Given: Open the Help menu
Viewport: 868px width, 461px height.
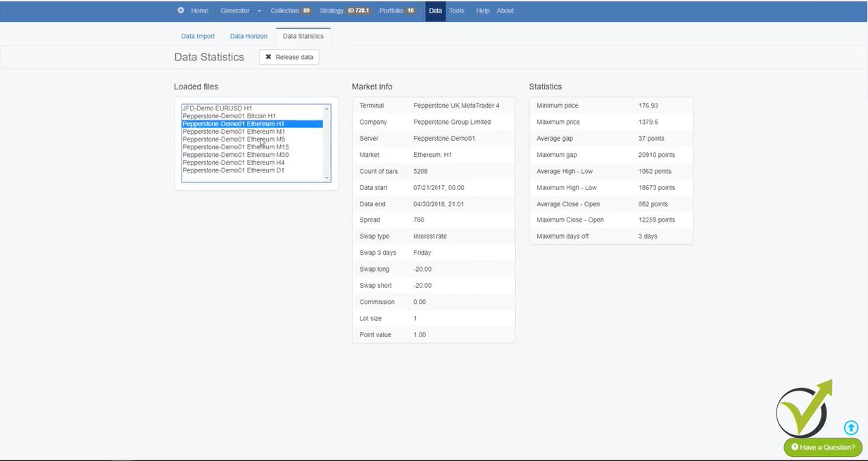Looking at the screenshot, I should [482, 11].
